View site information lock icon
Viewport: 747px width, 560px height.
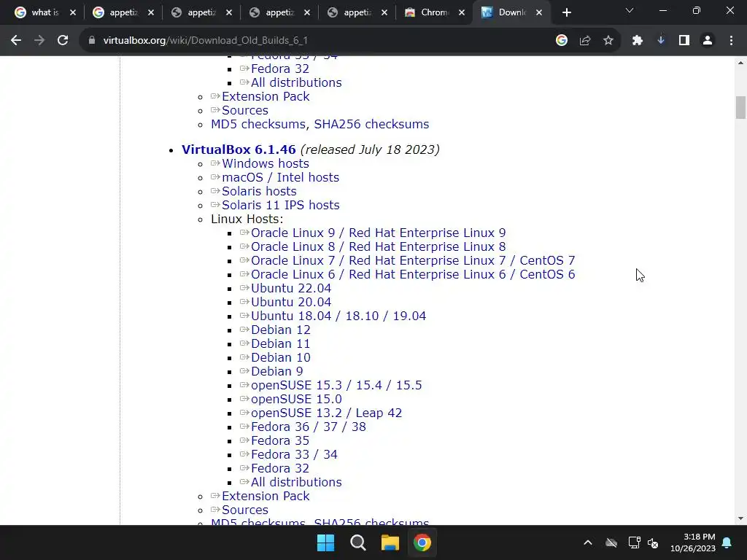coord(92,41)
